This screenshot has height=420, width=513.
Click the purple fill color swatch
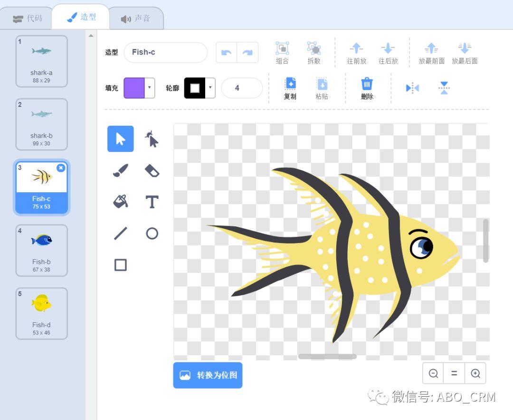click(134, 88)
